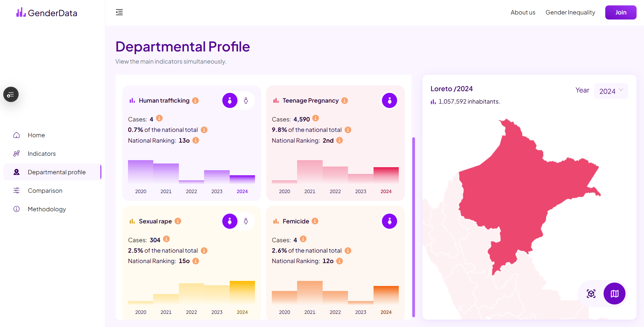Image resolution: width=644 pixels, height=327 pixels.
Task: Open the Year 2024 dropdown
Action: (611, 91)
